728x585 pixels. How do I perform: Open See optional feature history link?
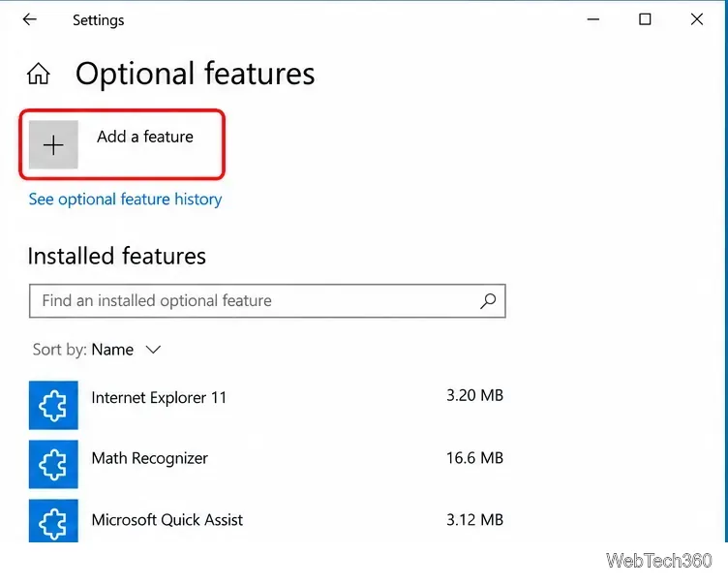click(x=125, y=200)
